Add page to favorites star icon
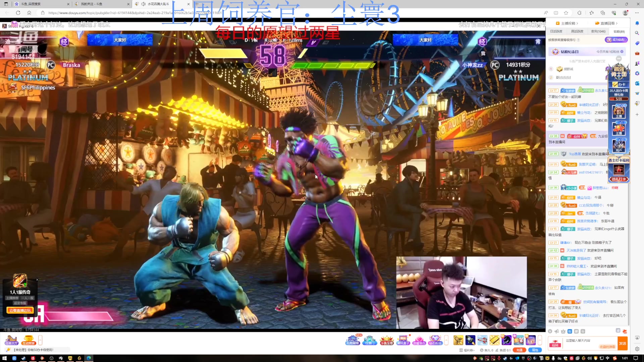The height and width of the screenshot is (362, 644). 566,13
